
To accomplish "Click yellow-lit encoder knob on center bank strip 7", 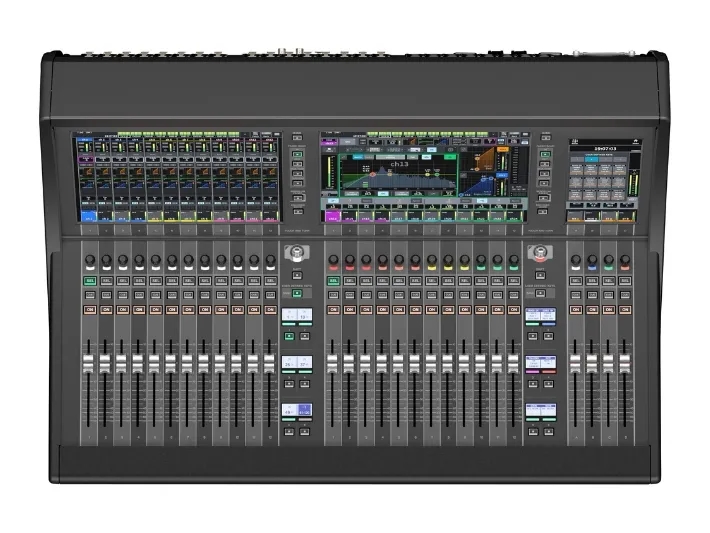I will 432,259.
